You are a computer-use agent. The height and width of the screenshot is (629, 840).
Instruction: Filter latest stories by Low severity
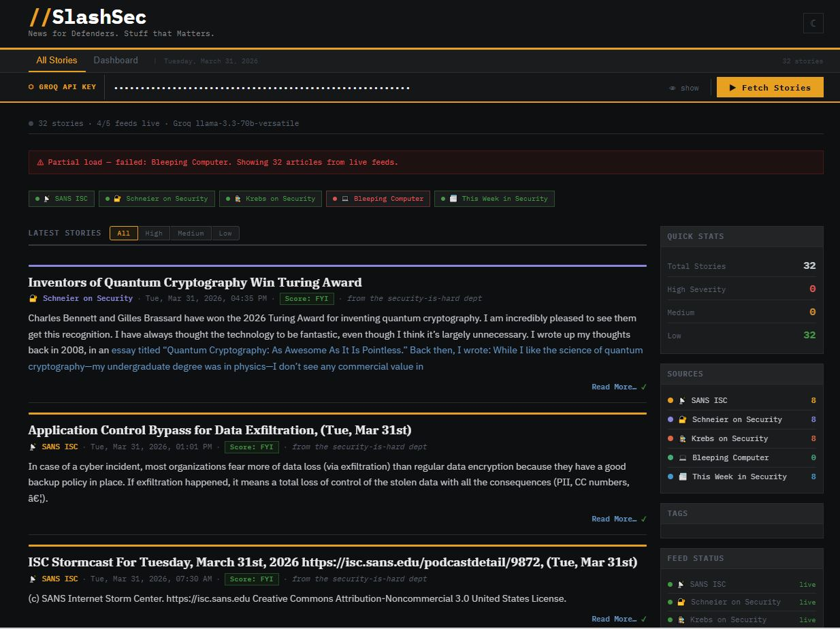225,233
